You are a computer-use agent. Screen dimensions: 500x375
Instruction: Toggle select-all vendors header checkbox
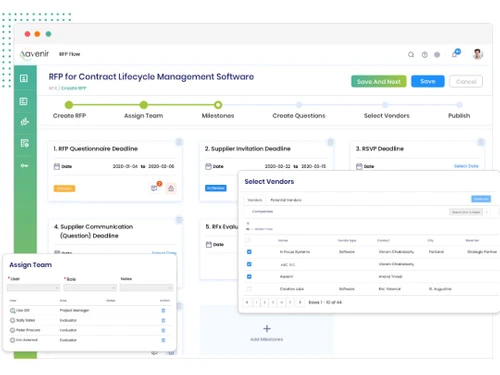tap(248, 240)
